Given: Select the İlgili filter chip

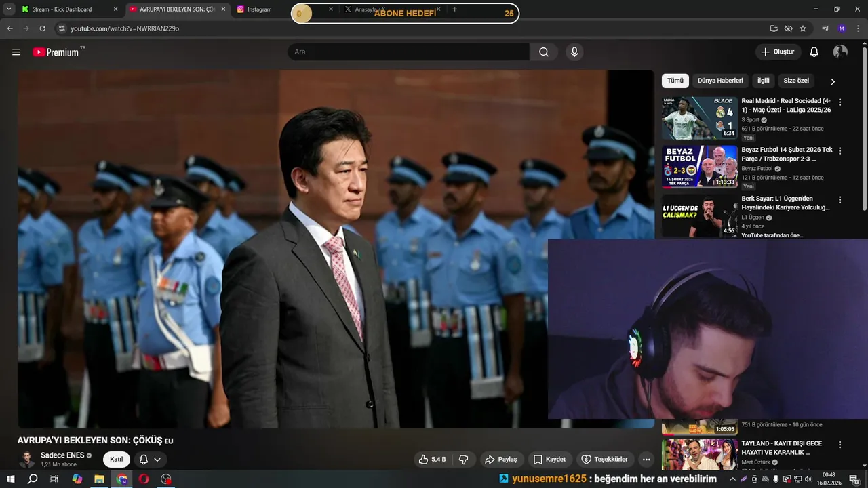Looking at the screenshot, I should 764,81.
